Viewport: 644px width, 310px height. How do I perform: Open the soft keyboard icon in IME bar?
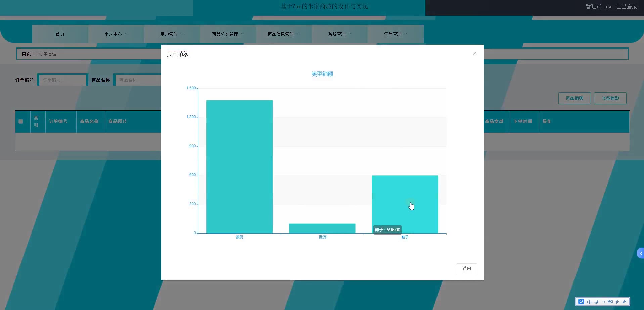(610, 302)
